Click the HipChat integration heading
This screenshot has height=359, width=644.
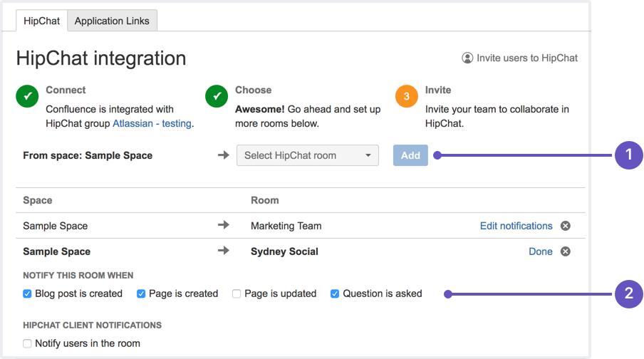point(101,58)
